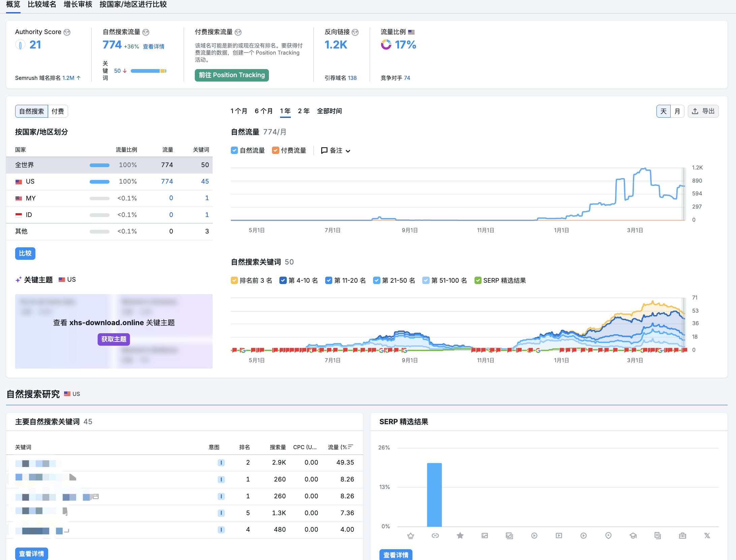The width and height of the screenshot is (736, 560).
Task: Click the image pack SERP feature icon
Action: click(509, 536)
